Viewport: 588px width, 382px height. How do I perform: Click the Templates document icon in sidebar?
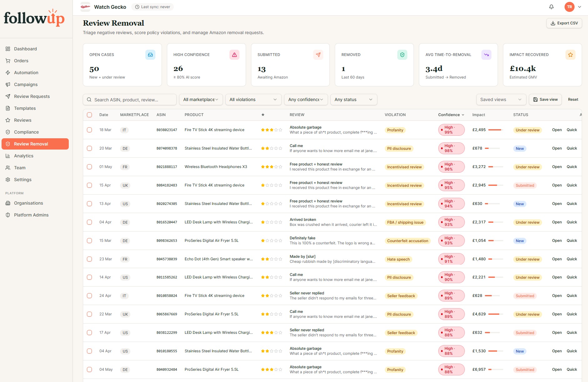tap(8, 108)
